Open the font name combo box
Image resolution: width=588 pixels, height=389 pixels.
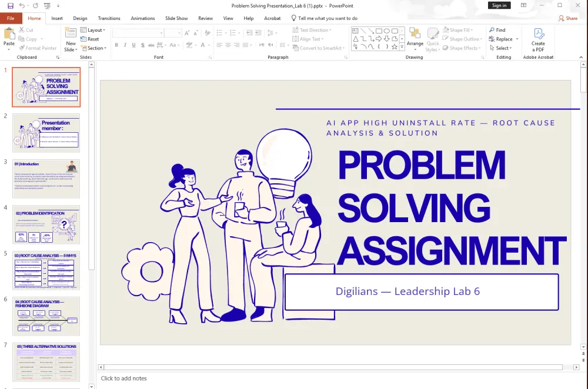coord(138,33)
